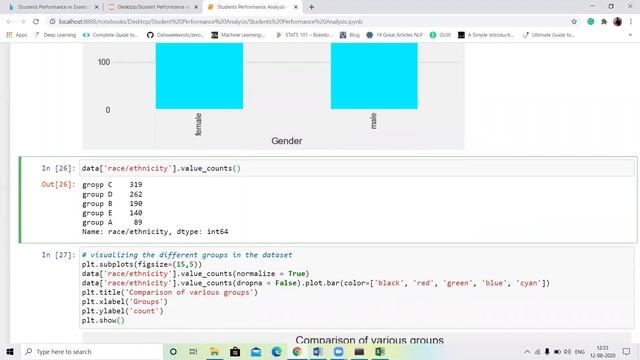This screenshot has height=360, width=640.
Task: Open Task View on the taskbar
Action: 193,351
